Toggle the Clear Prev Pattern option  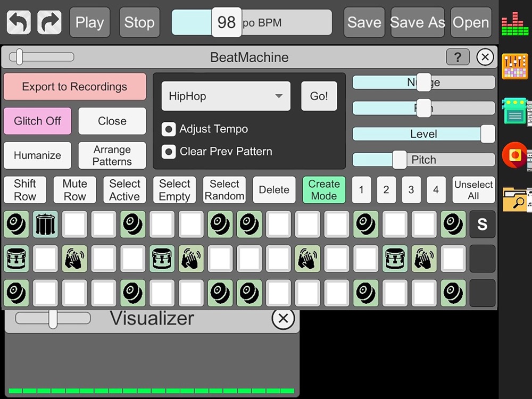(x=169, y=152)
